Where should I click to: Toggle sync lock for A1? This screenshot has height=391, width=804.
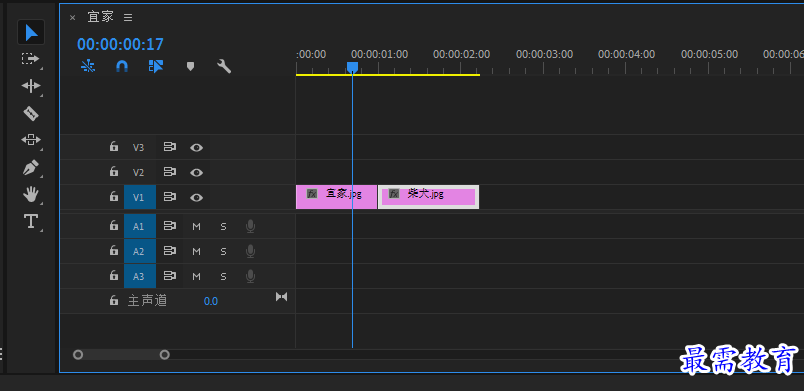(170, 226)
